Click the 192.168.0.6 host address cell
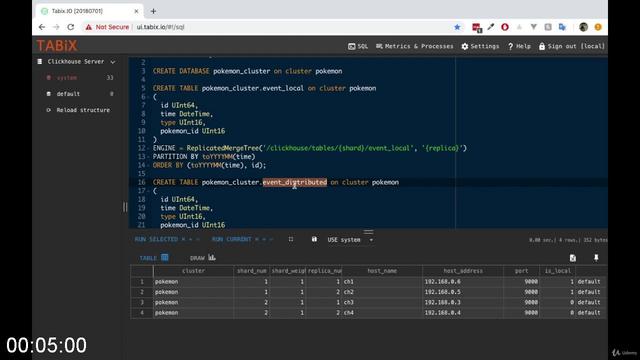 pyautogui.click(x=463, y=282)
